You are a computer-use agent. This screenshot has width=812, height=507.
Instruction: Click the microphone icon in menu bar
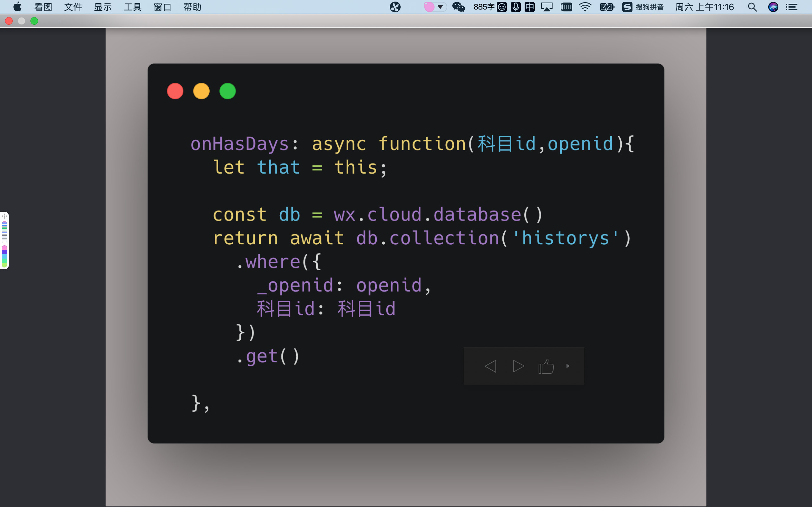click(x=515, y=7)
